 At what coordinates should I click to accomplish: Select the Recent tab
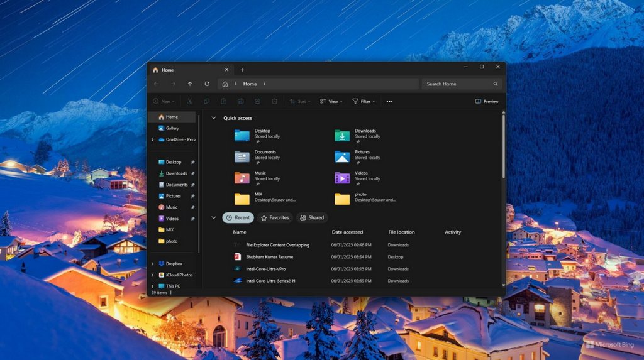point(238,217)
